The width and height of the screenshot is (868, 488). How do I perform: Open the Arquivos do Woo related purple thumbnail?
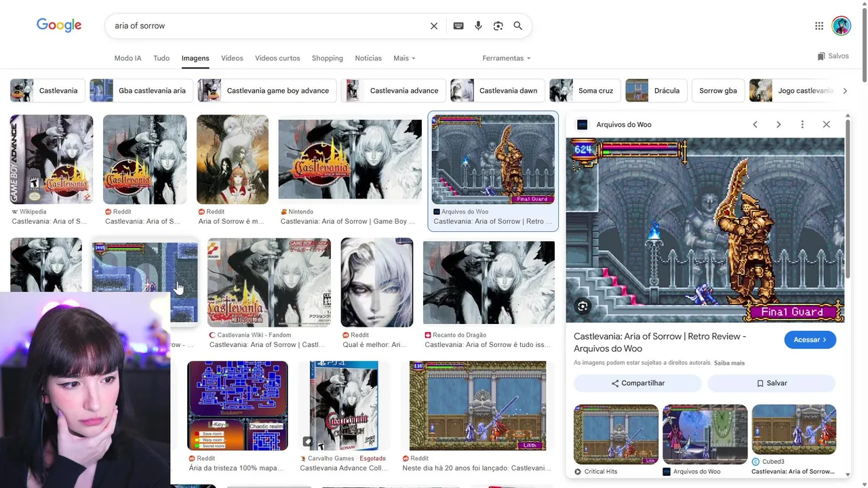tap(705, 434)
